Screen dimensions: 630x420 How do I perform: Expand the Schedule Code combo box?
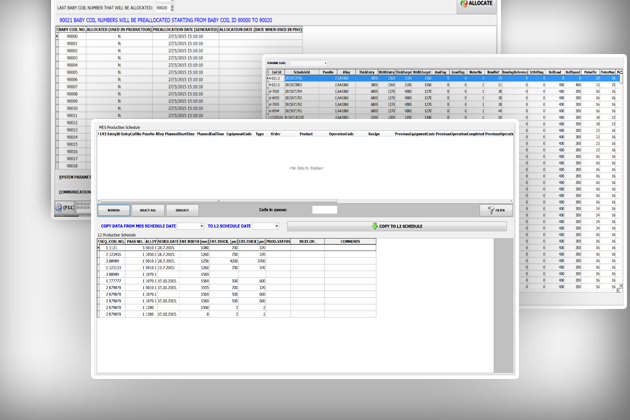click(323, 63)
